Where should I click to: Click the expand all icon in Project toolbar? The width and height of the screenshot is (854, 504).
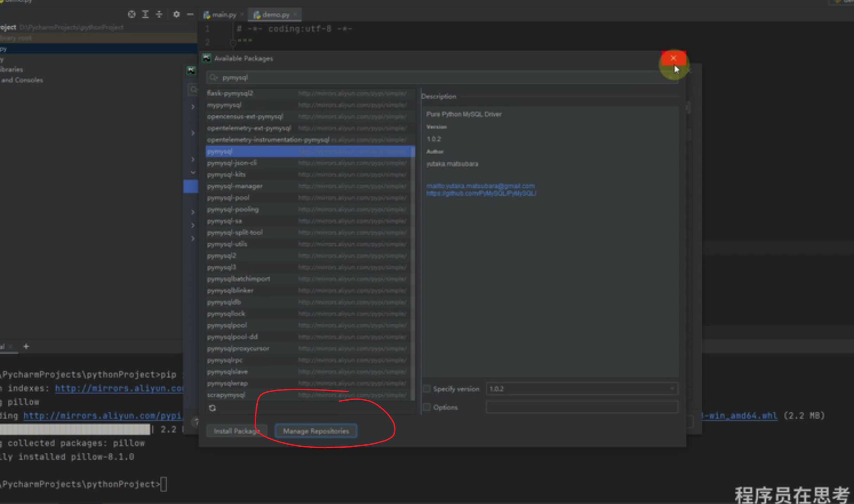(145, 14)
